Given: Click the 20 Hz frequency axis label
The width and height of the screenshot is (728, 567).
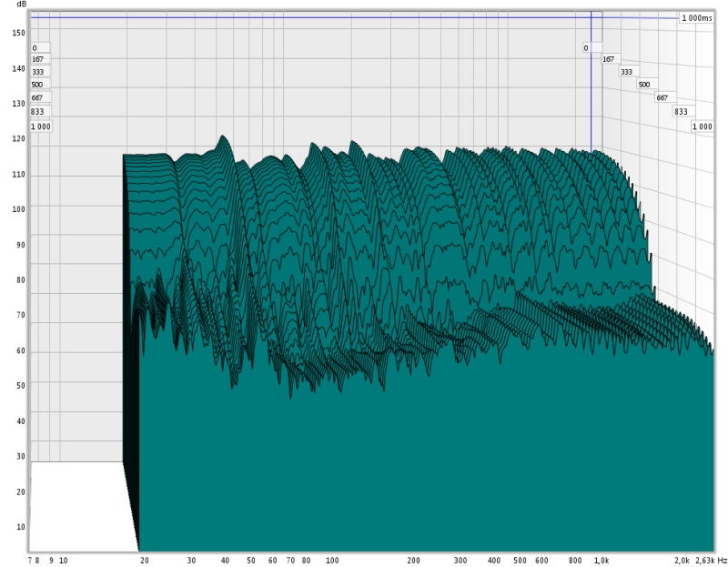Looking at the screenshot, I should pos(145,561).
